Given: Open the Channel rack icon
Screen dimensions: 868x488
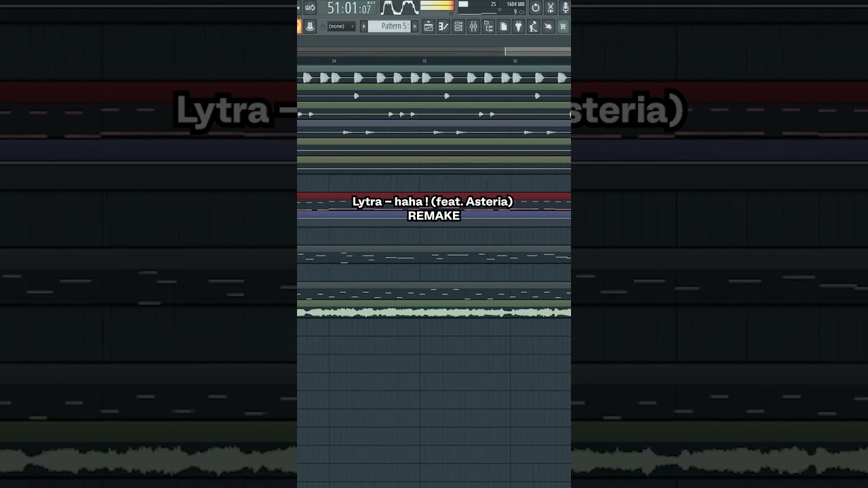Looking at the screenshot, I should [458, 26].
